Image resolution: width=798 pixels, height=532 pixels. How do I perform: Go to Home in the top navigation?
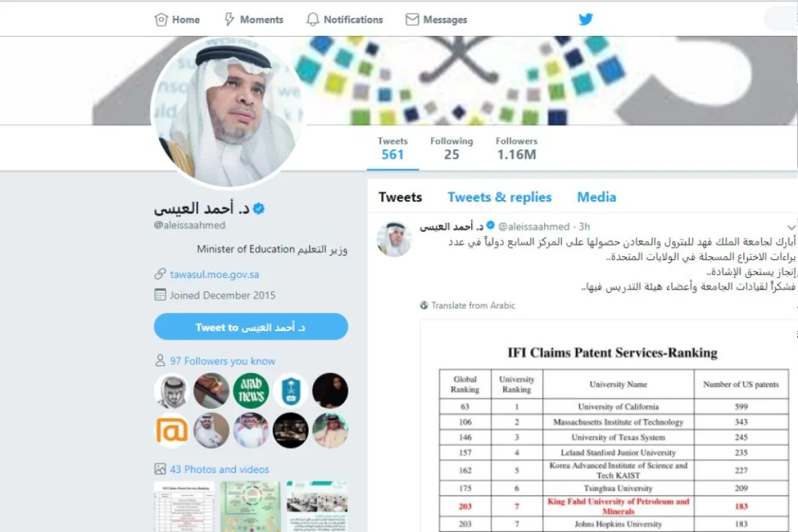tap(177, 19)
